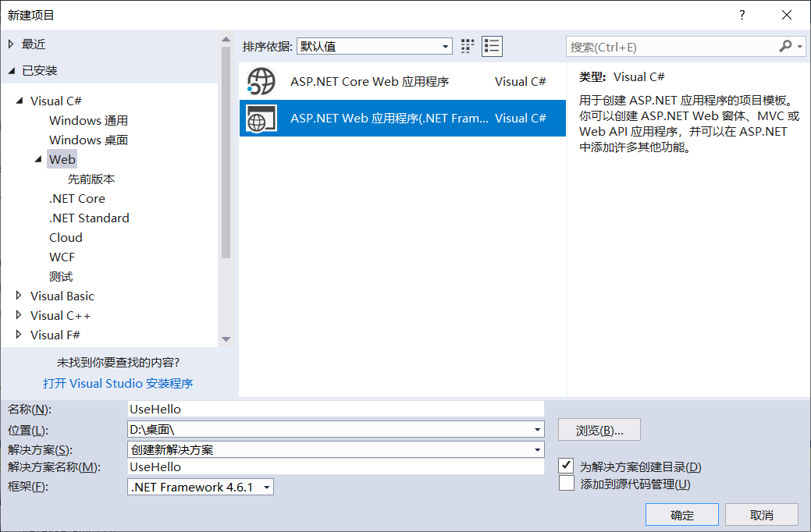Collapse the Web node arrow
Image resolution: width=811 pixels, height=532 pixels.
coord(38,159)
